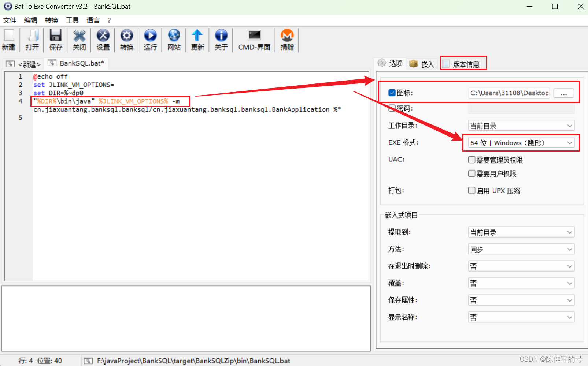Toggle the 密码 password checkbox
588x366 pixels.
click(x=392, y=108)
